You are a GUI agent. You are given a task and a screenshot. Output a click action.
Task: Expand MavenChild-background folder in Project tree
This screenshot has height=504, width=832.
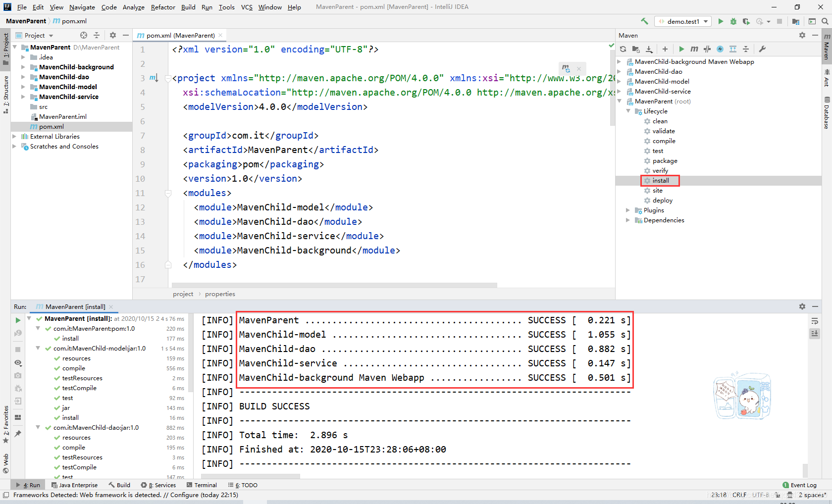[x=23, y=67]
